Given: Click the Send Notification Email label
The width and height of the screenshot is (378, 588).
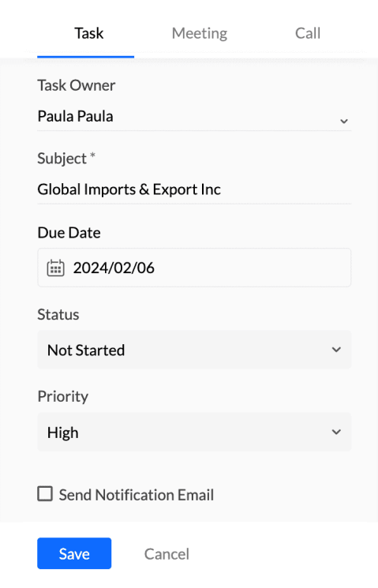Looking at the screenshot, I should [x=136, y=495].
